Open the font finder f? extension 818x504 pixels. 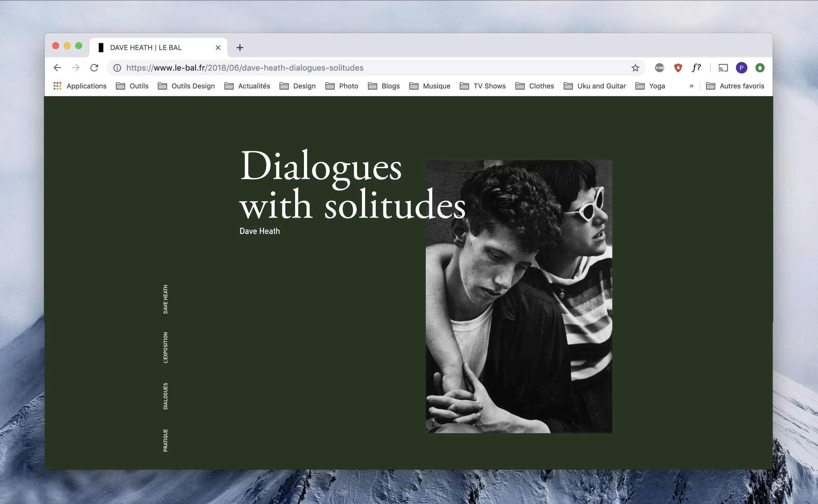(696, 68)
